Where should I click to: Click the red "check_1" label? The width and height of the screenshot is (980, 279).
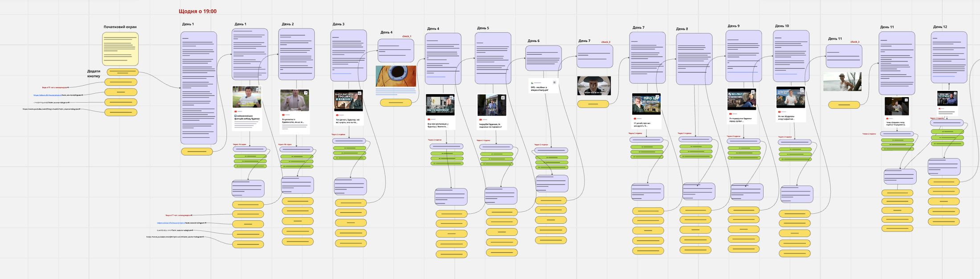pyautogui.click(x=407, y=37)
